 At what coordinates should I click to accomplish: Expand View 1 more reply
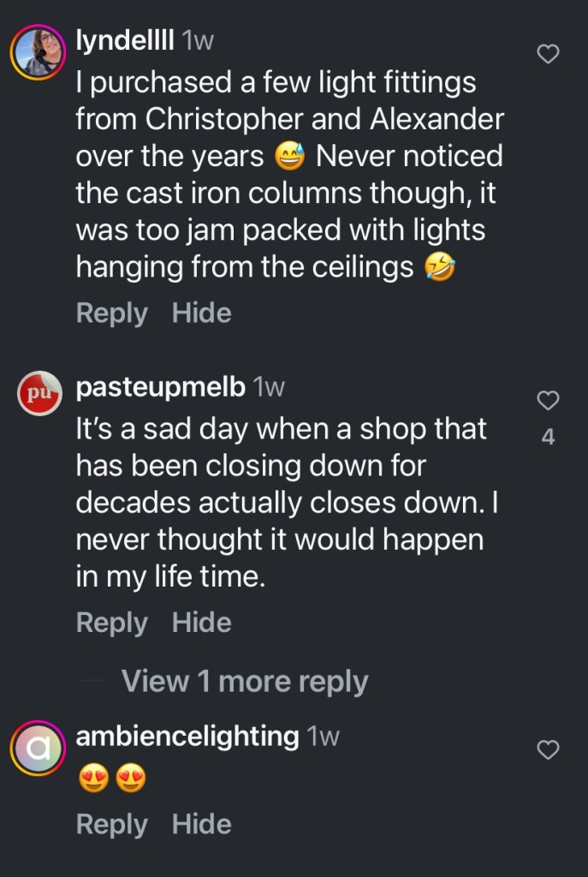click(245, 682)
